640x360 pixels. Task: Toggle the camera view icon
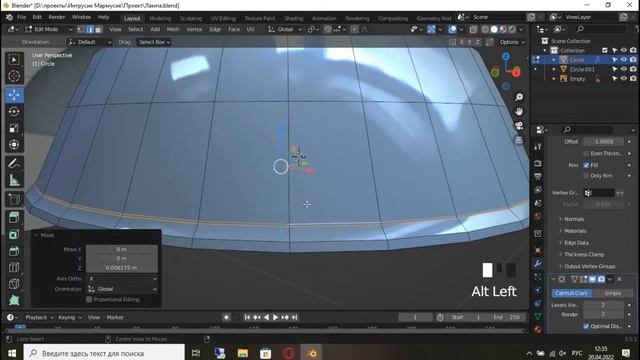[519, 126]
